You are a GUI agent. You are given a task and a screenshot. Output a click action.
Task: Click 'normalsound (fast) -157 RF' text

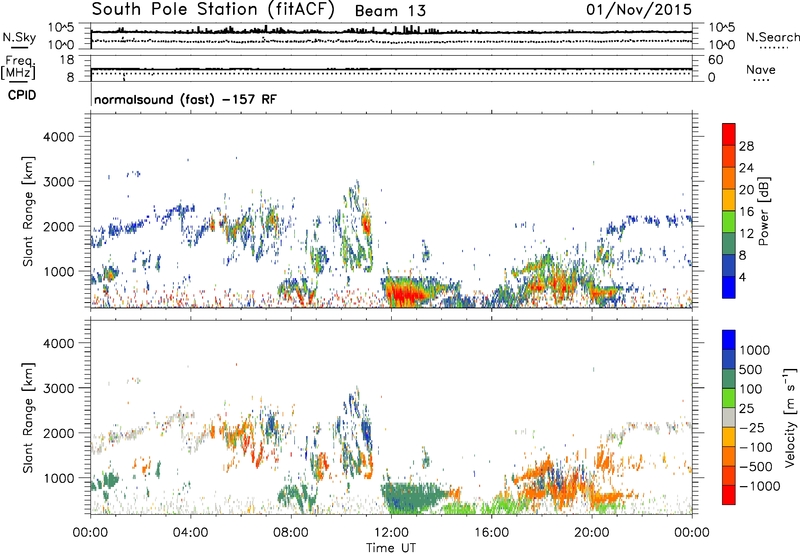point(185,99)
